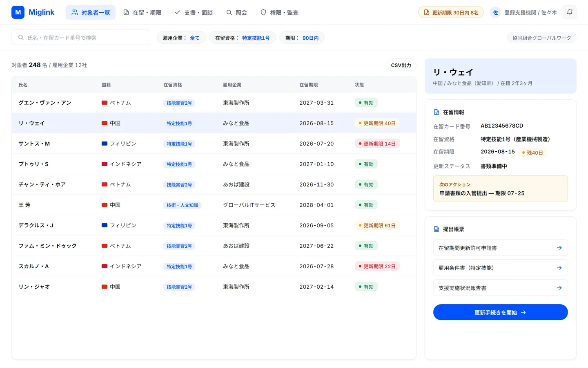
Task: Select the ファム・ミン・ドゥック row name
Action: (47, 246)
